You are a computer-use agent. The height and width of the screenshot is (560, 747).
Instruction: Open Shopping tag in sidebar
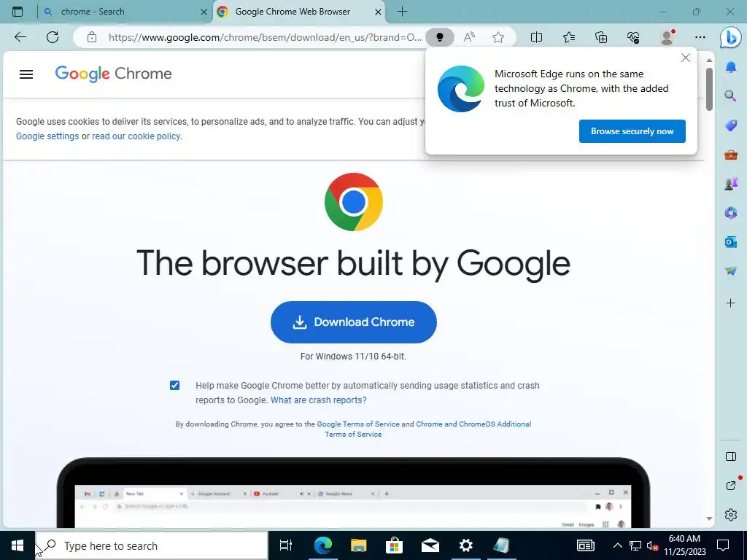[x=731, y=125]
